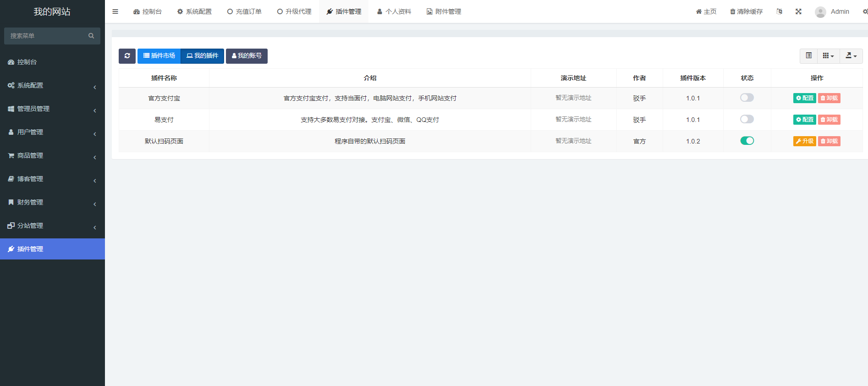868x386 pixels.
Task: Open export data dropdown
Action: tap(851, 56)
